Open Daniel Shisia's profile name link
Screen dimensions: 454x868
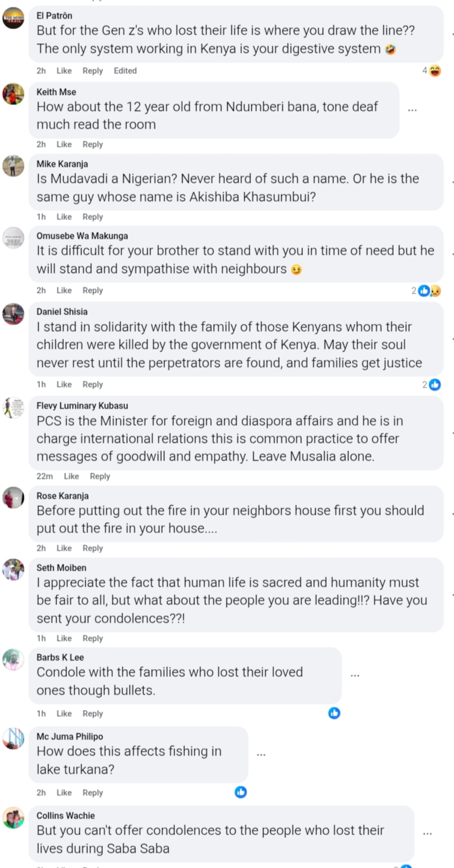coord(61,311)
